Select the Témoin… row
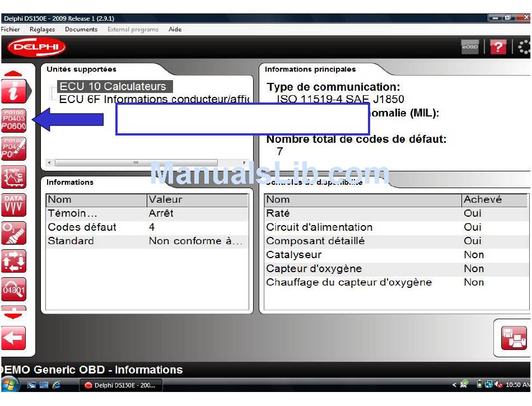Screen dimensions: 532x406 tap(147, 213)
